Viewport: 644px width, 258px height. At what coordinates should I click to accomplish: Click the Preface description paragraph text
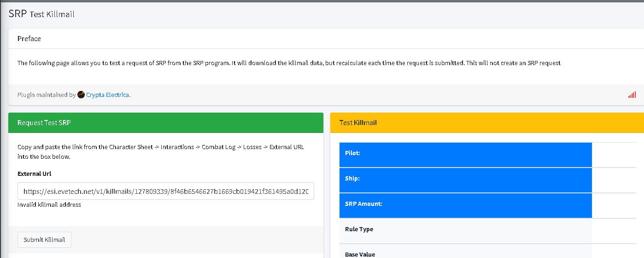click(289, 63)
